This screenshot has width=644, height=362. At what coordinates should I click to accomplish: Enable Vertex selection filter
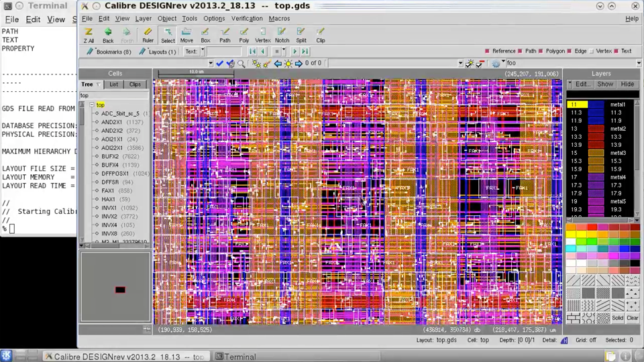coord(592,52)
